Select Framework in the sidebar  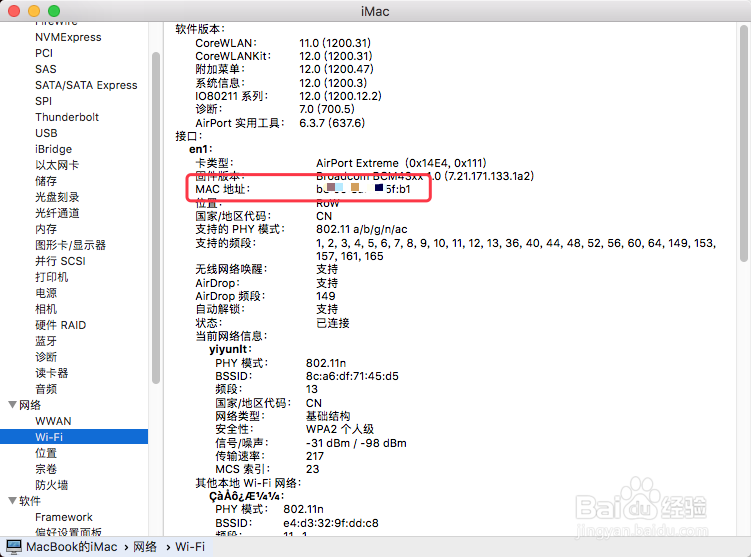tap(64, 517)
